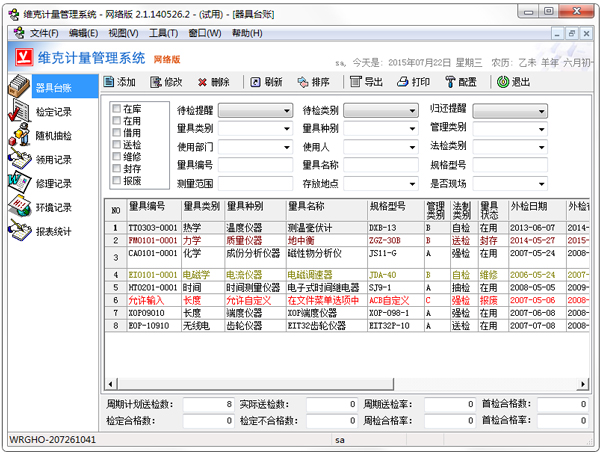
Task: Click the 外检日期 column header
Action: point(537,210)
